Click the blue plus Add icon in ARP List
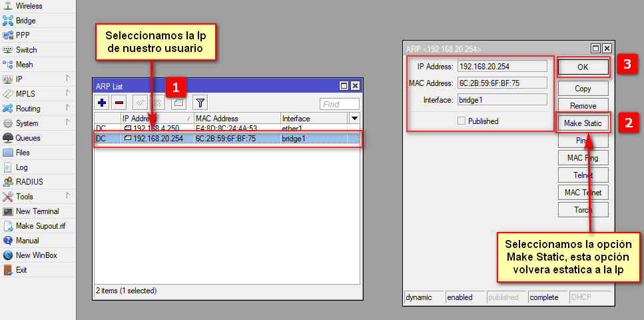 pos(102,103)
